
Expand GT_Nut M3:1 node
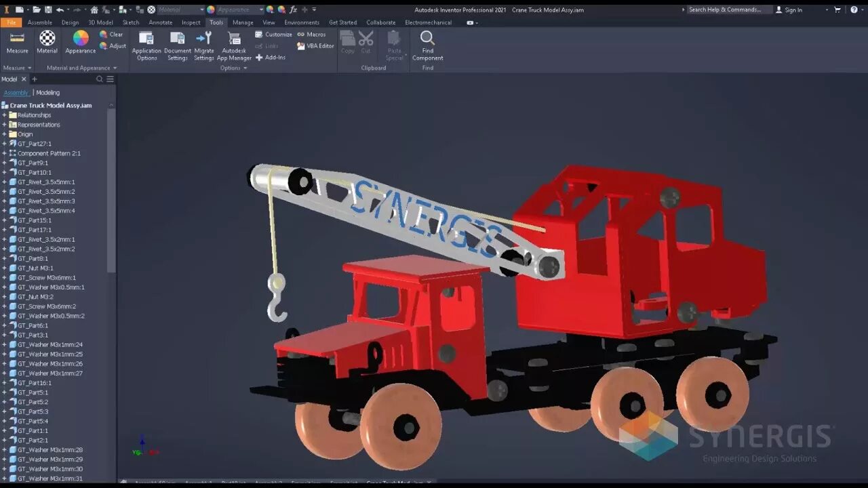(x=4, y=268)
